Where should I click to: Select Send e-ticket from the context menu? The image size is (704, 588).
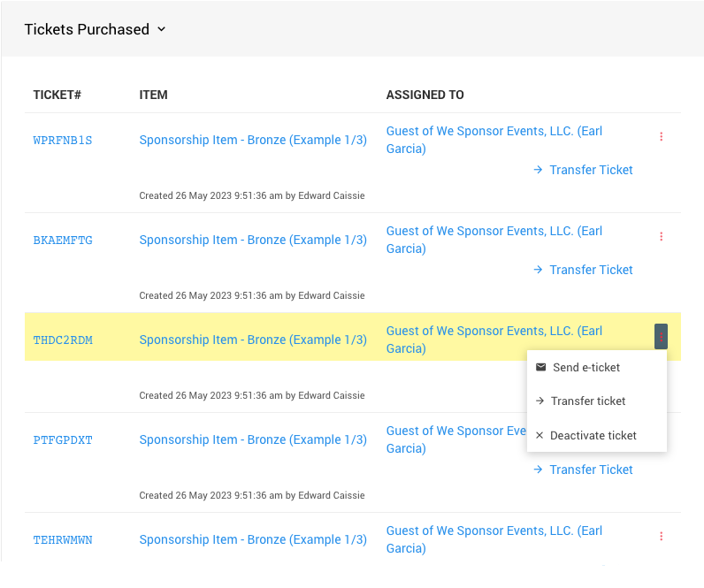pyautogui.click(x=585, y=367)
